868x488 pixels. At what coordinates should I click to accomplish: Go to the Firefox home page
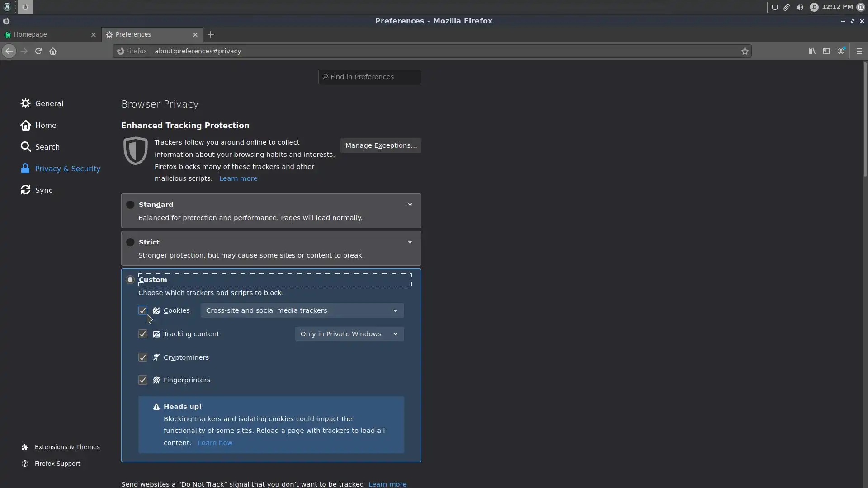click(53, 51)
